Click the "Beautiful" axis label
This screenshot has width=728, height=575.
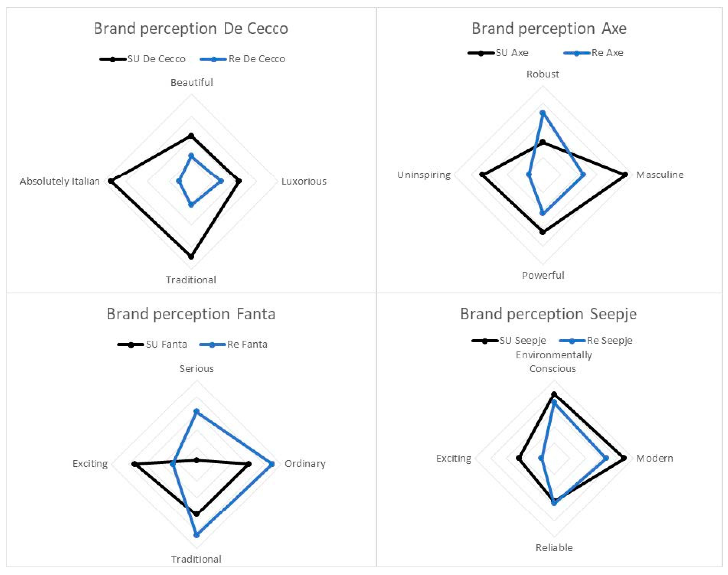pos(191,82)
